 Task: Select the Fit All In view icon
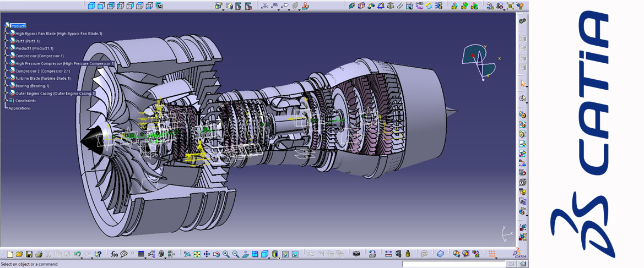(197, 254)
